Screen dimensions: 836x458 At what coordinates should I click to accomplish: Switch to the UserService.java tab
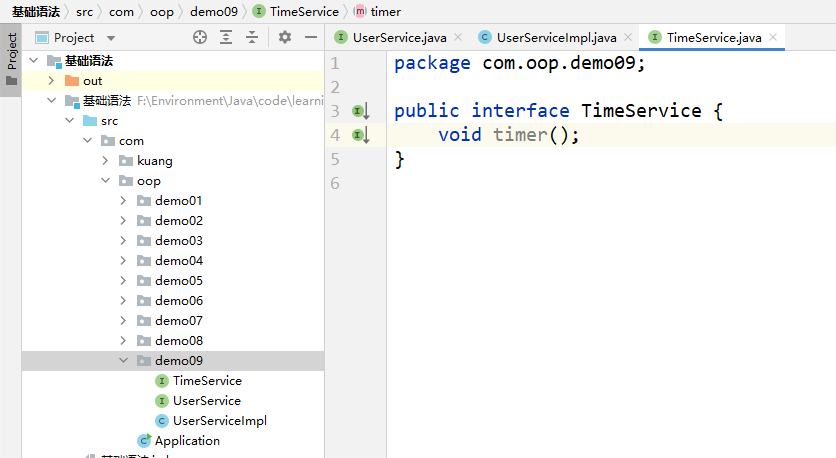(x=399, y=38)
